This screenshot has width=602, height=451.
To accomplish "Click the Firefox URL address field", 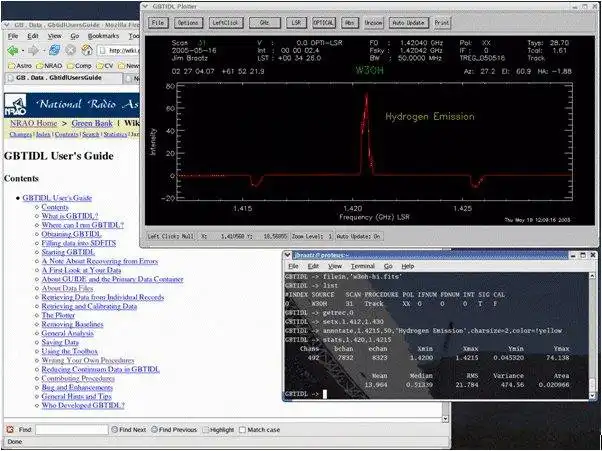I will (119, 50).
